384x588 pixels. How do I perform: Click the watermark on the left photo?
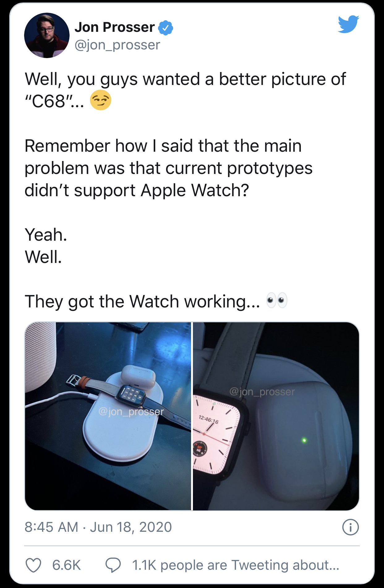tap(131, 411)
